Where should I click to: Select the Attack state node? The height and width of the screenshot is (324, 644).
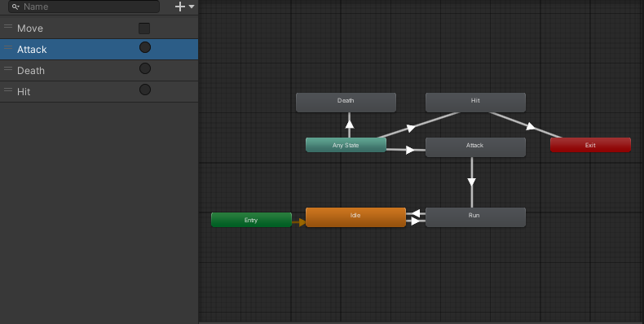(475, 147)
